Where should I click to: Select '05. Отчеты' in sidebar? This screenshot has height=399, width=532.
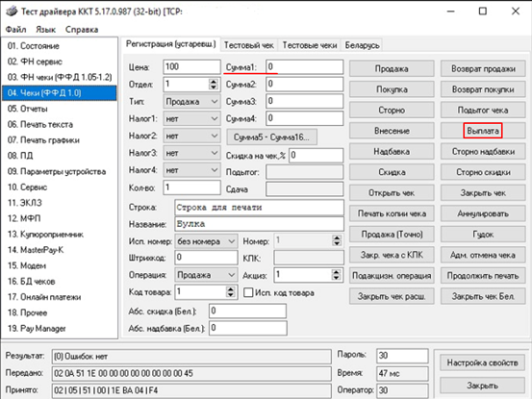[x=60, y=109]
